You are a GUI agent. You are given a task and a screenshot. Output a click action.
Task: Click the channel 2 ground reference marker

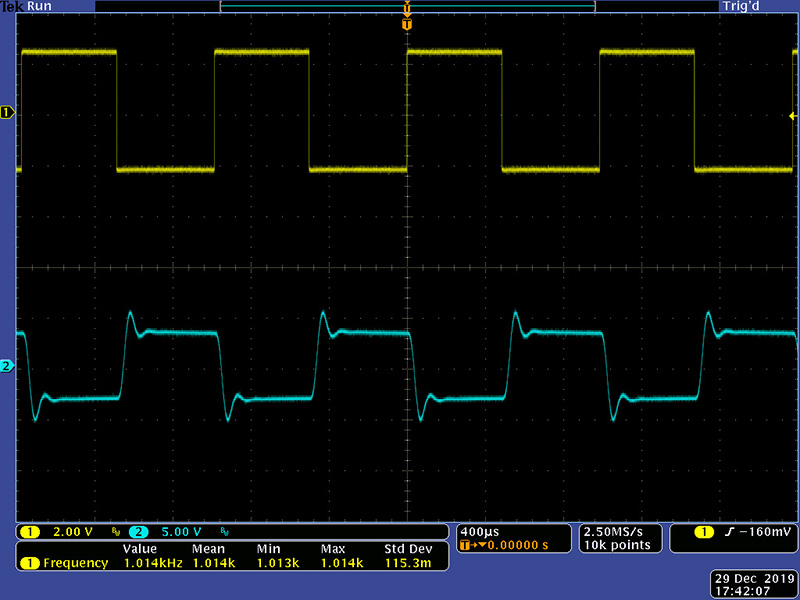click(8, 368)
